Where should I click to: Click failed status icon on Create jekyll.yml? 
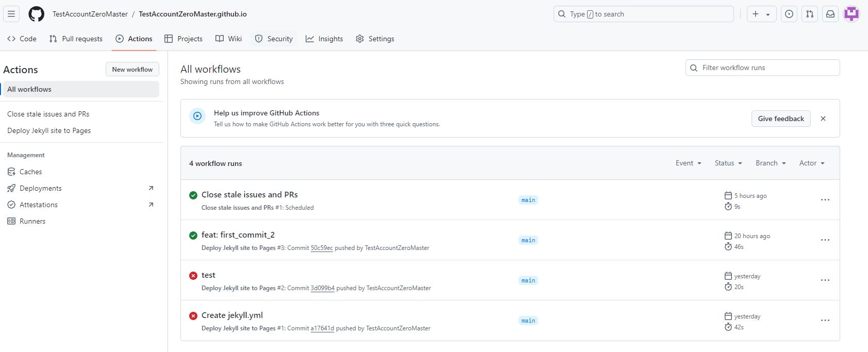[x=193, y=315]
